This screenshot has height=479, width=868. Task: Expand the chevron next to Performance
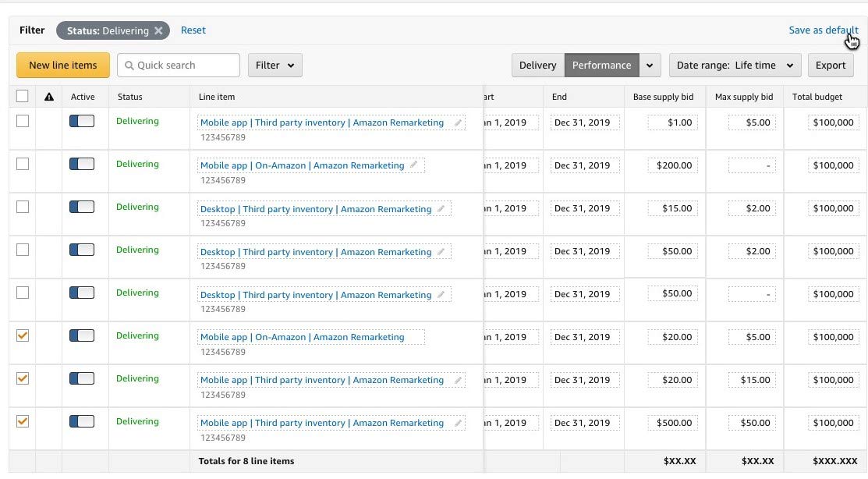pyautogui.click(x=650, y=65)
